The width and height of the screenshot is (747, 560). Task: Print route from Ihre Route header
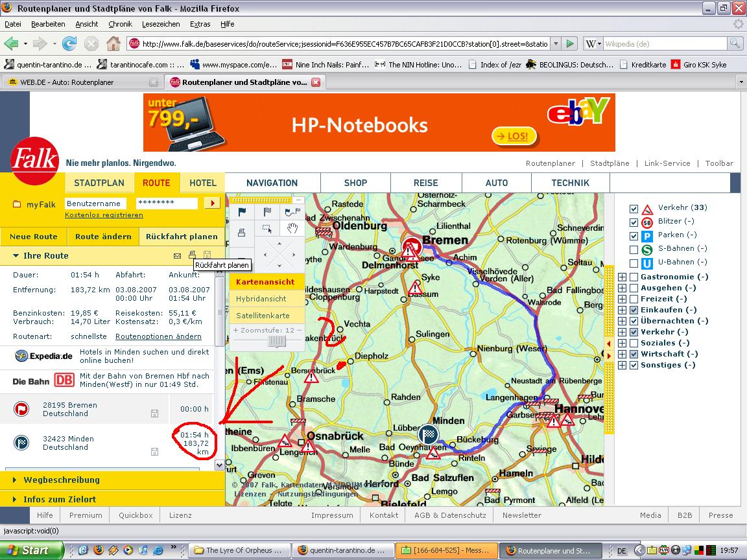coord(192,255)
